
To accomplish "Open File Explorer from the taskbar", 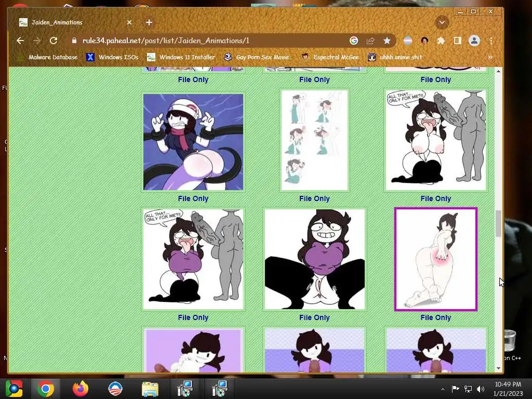I will point(150,389).
